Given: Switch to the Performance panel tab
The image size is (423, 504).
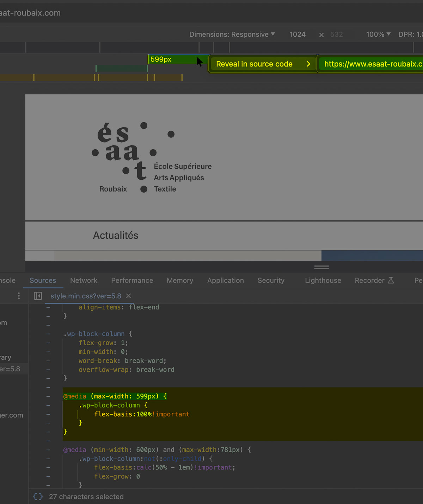Looking at the screenshot, I should [132, 280].
